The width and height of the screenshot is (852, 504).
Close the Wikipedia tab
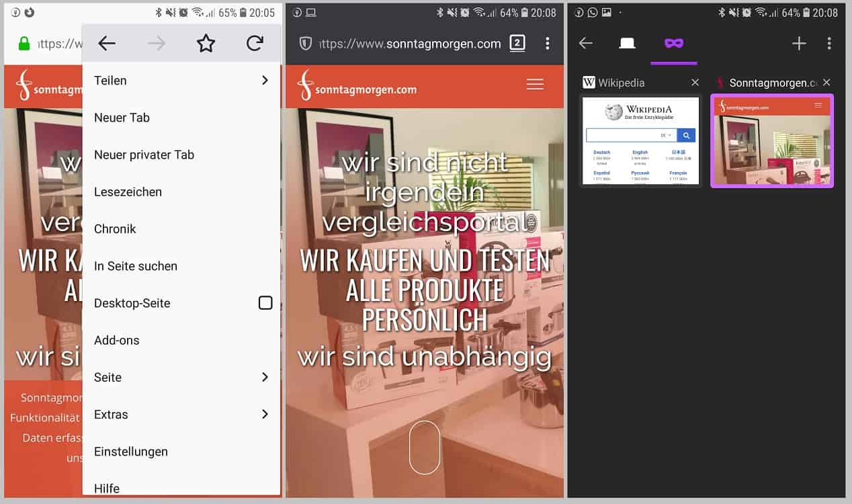pos(695,83)
